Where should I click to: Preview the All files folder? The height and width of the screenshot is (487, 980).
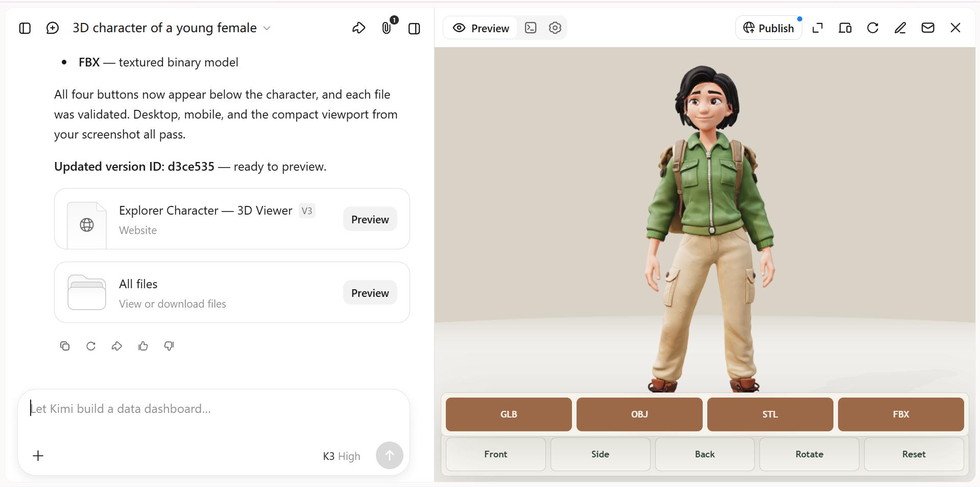click(x=370, y=293)
